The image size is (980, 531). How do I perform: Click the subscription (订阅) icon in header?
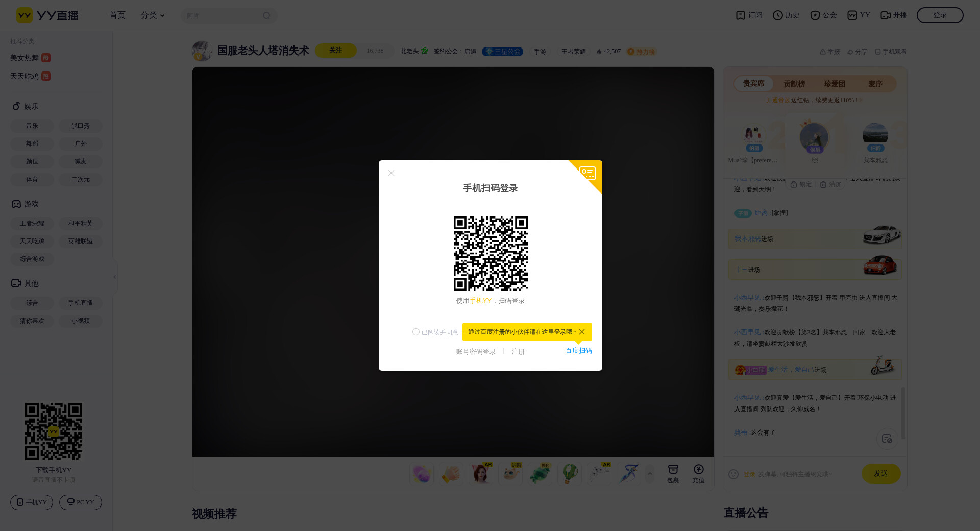pyautogui.click(x=740, y=15)
